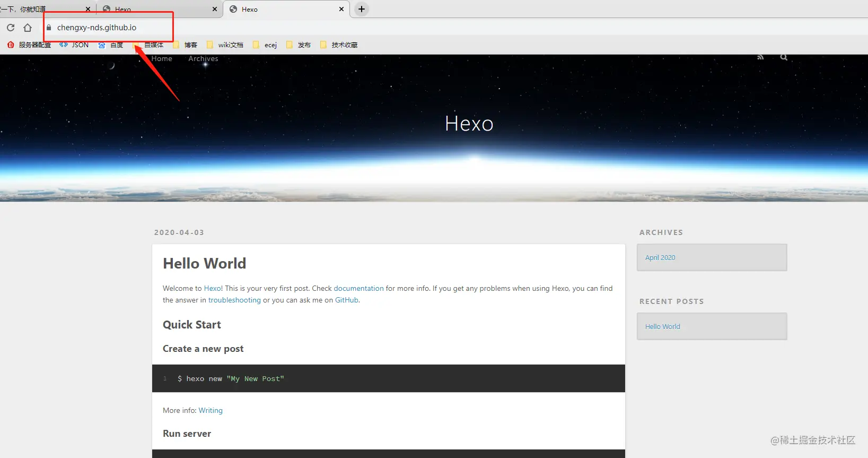The width and height of the screenshot is (868, 458).
Task: Click the Hexo site title in the banner
Action: (469, 124)
